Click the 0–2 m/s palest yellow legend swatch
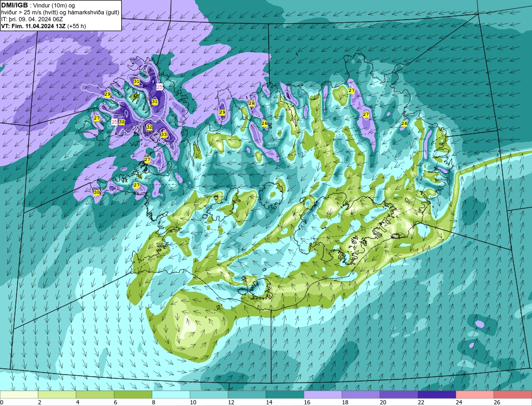 (19, 394)
